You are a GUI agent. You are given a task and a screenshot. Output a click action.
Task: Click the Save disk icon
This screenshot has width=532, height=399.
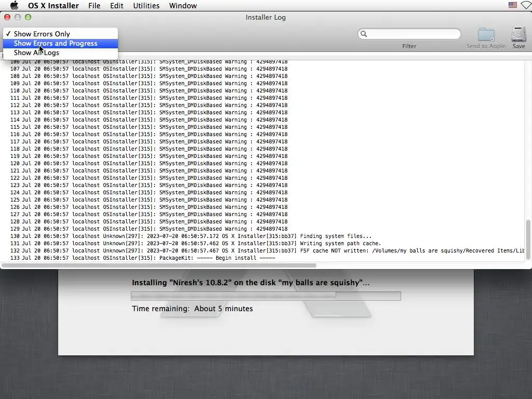pos(519,34)
